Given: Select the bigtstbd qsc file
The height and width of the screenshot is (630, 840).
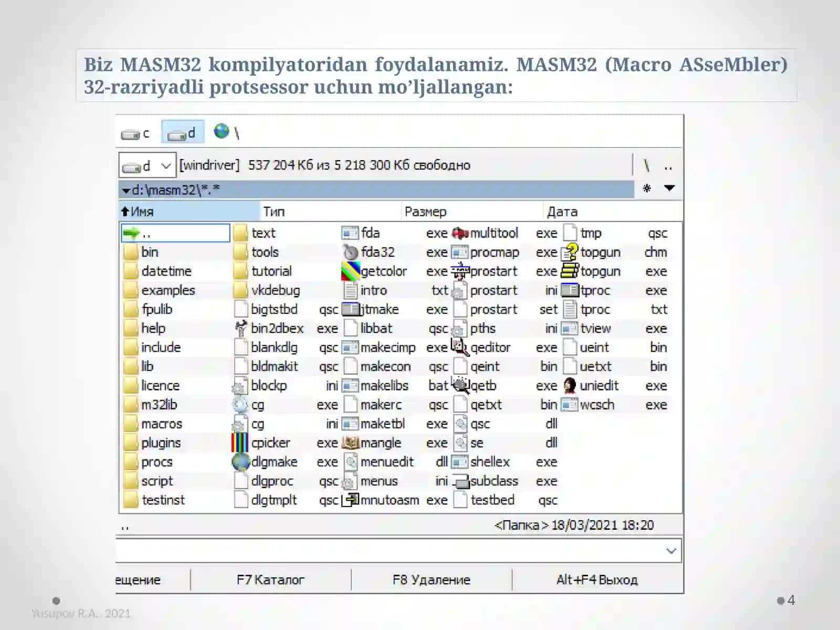Looking at the screenshot, I should click(287, 309).
